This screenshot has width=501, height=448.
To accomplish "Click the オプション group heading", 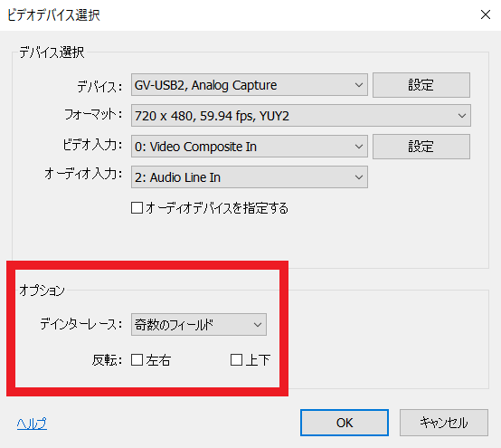I will tap(43, 291).
